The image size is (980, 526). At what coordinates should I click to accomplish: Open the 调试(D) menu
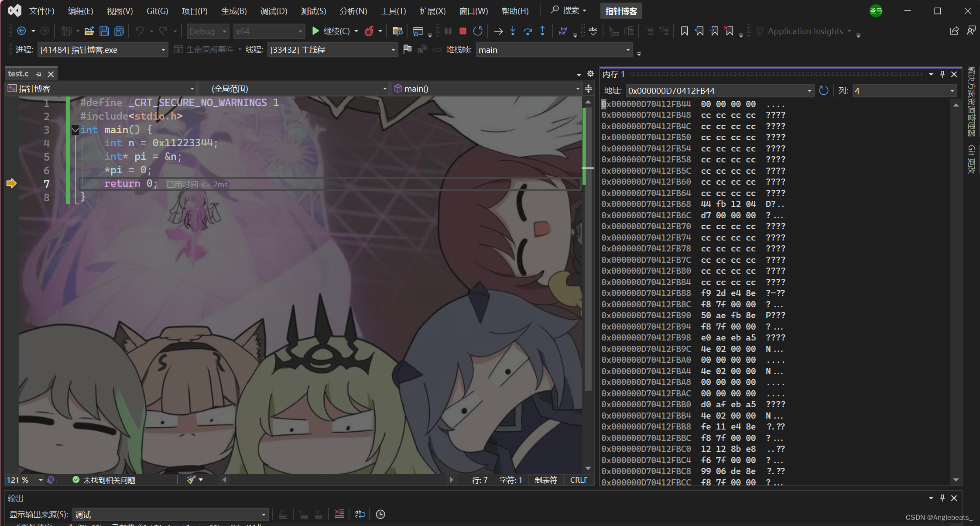274,11
